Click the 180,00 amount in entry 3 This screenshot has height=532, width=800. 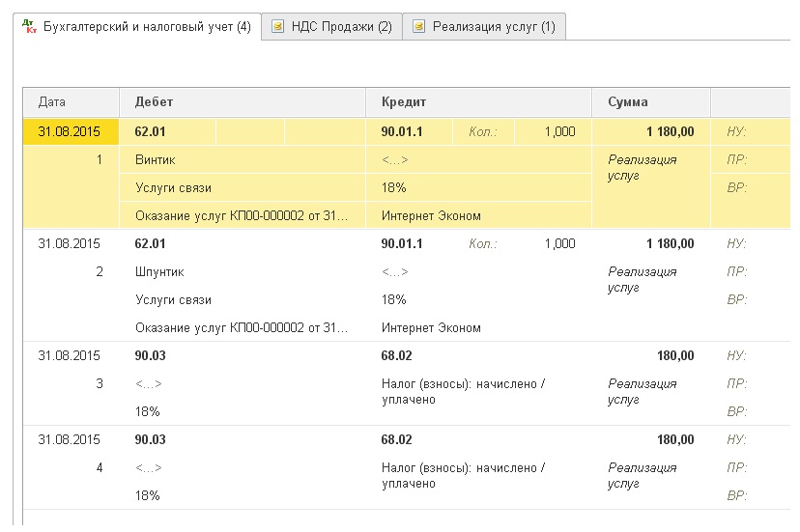[x=675, y=355]
